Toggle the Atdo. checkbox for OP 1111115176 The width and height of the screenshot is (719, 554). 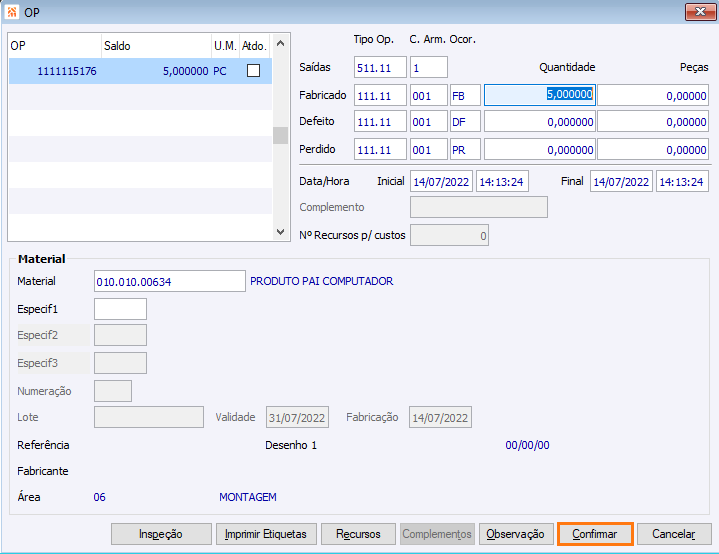[x=253, y=71]
